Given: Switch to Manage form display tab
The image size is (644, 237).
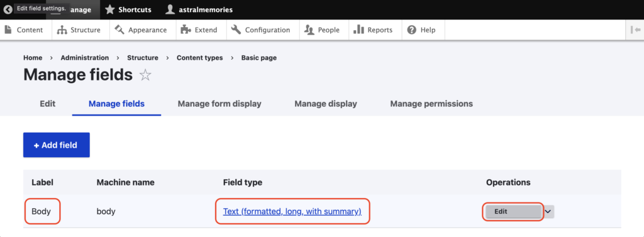Looking at the screenshot, I should click(219, 104).
